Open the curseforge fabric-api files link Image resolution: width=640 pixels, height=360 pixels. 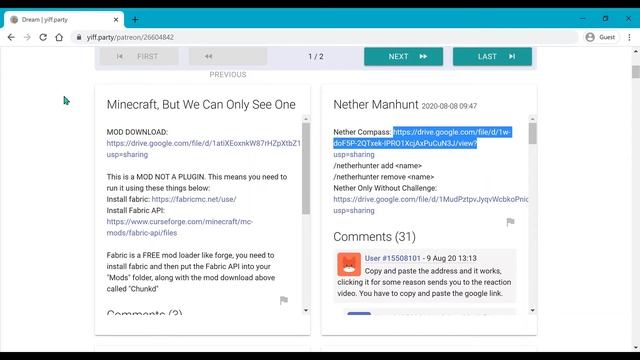(180, 227)
